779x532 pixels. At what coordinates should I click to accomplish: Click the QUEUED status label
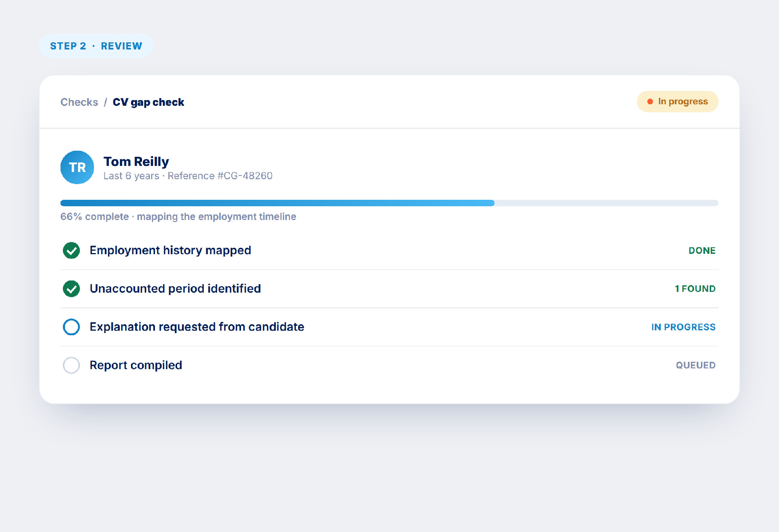pos(696,365)
